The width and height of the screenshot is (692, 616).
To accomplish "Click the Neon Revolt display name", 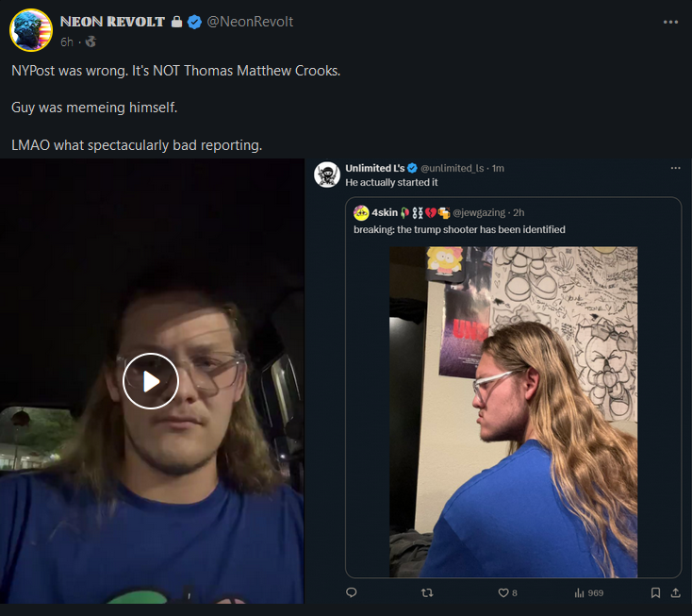I will pos(112,22).
